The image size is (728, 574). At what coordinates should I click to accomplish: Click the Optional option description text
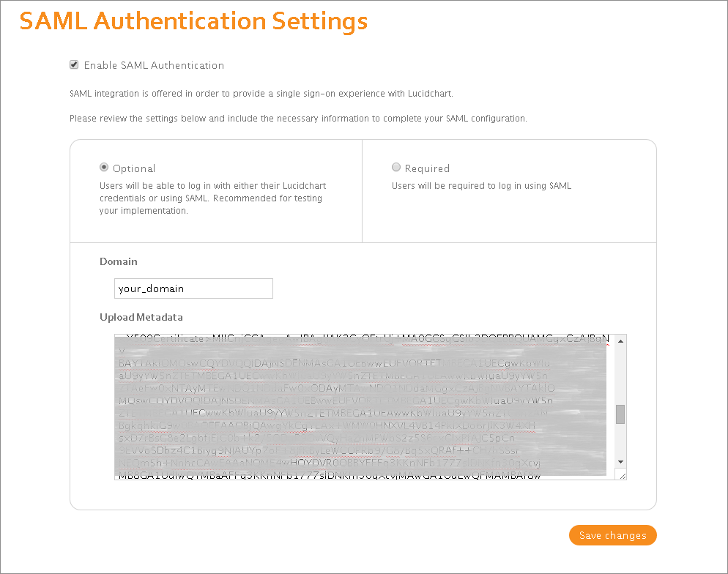click(212, 198)
